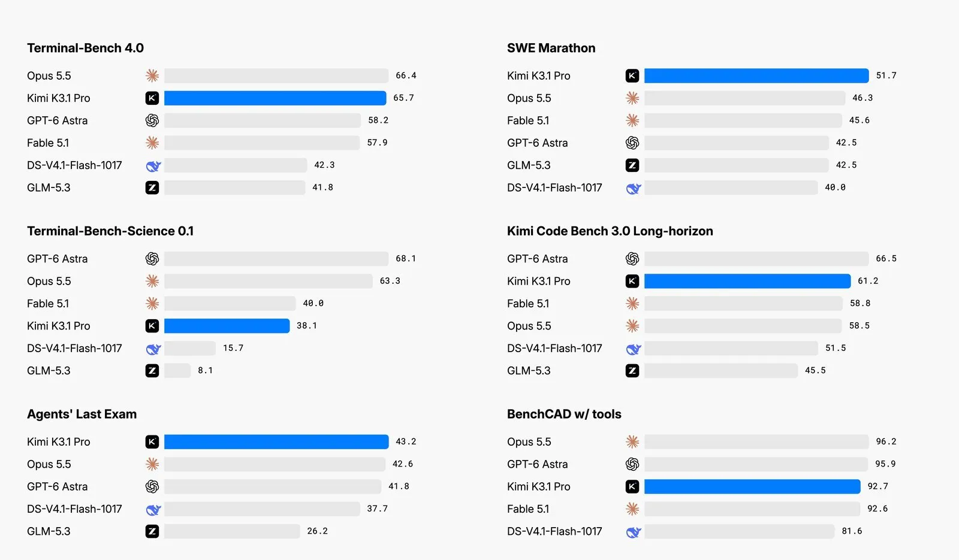Screen dimensions: 959x560
Task: Click the DeepSeek whale icon in Agents' Last Exam
Action: point(153,509)
